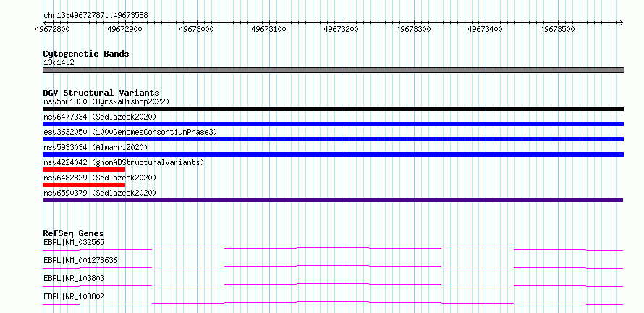Click the blue nsv6477334 variant bar
Viewport: 644px width, 313px height.
(x=333, y=124)
